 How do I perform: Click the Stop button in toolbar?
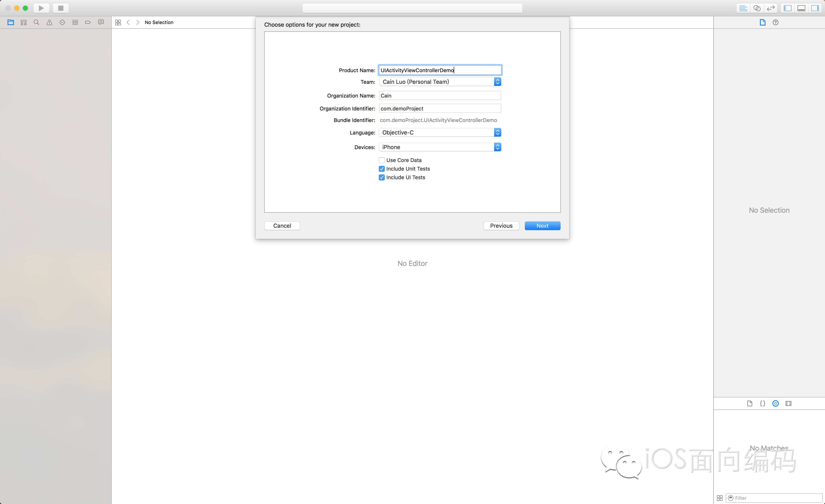[x=61, y=8]
